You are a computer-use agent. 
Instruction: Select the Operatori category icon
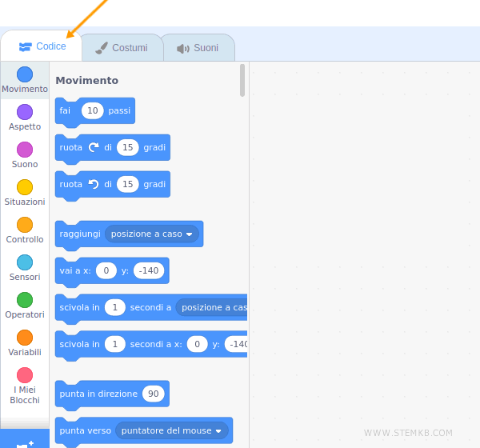(25, 300)
